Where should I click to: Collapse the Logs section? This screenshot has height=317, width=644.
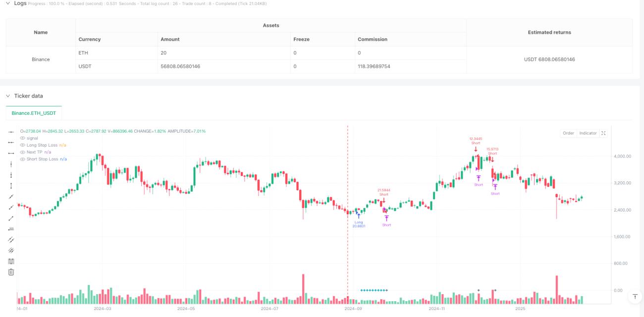(x=8, y=3)
